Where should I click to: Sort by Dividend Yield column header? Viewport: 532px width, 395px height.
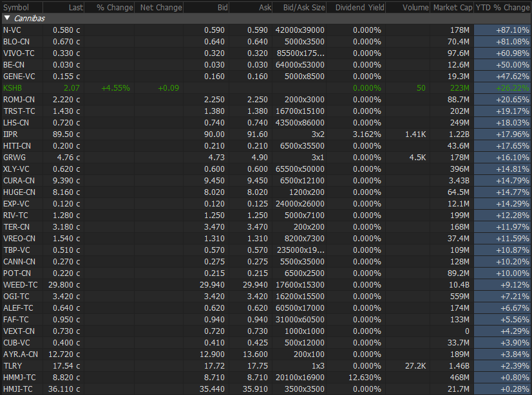(x=359, y=7)
